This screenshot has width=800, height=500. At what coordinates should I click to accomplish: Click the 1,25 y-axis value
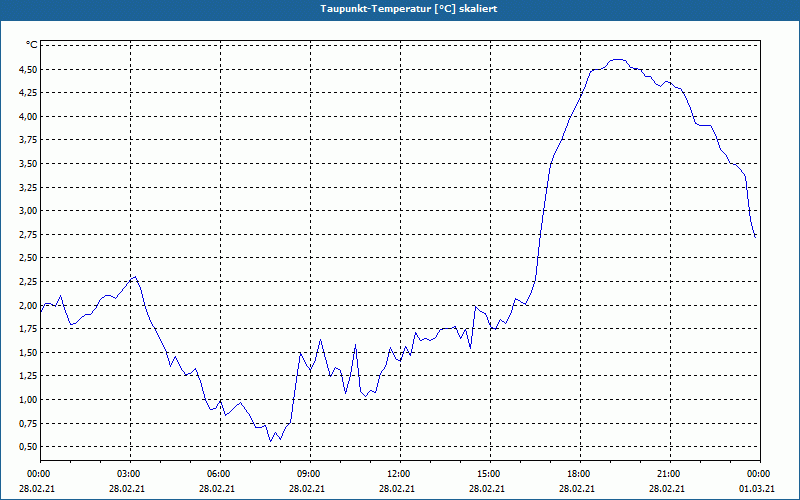(28, 376)
